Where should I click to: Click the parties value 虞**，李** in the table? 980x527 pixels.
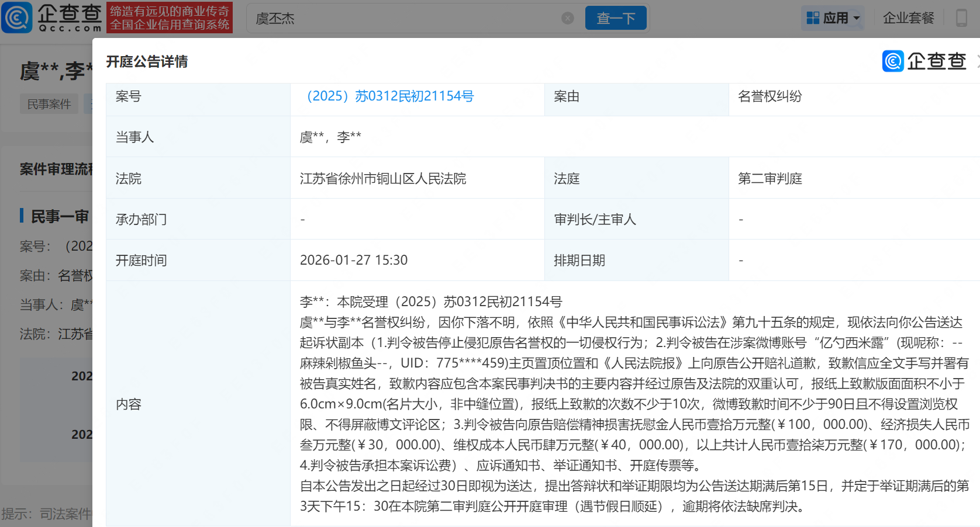(330, 137)
